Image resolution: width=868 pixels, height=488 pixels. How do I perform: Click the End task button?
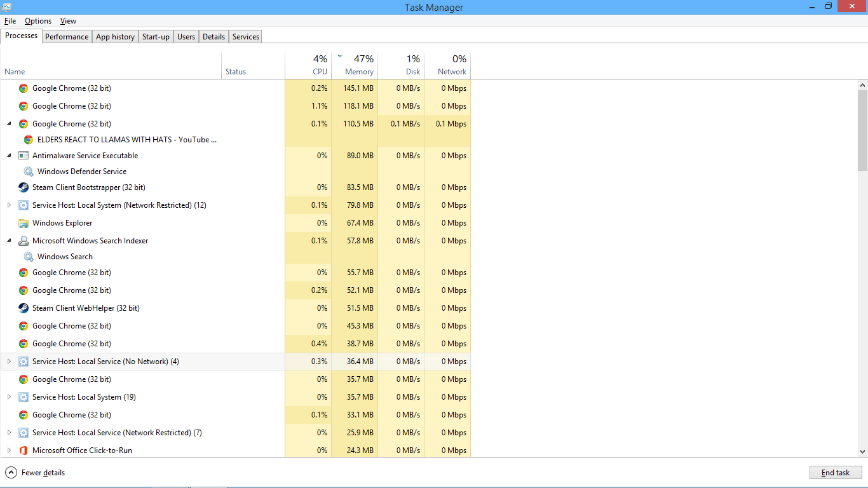pos(836,473)
